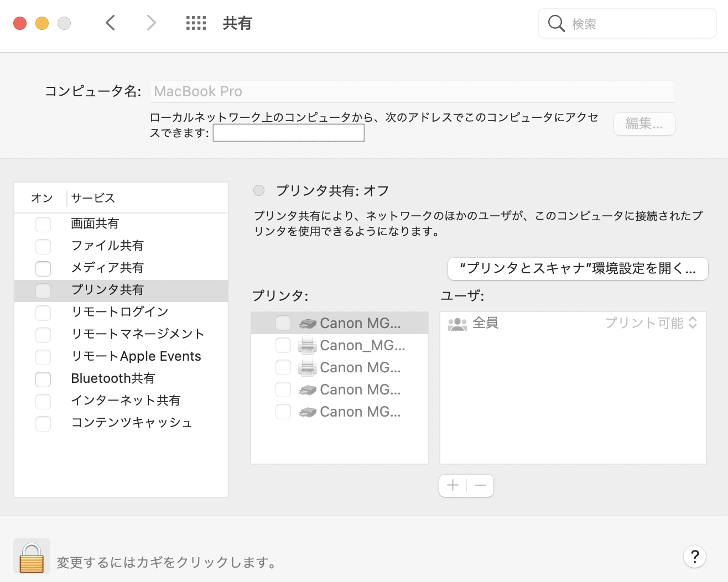Toggle the ファイル共有 checkbox

(x=43, y=246)
